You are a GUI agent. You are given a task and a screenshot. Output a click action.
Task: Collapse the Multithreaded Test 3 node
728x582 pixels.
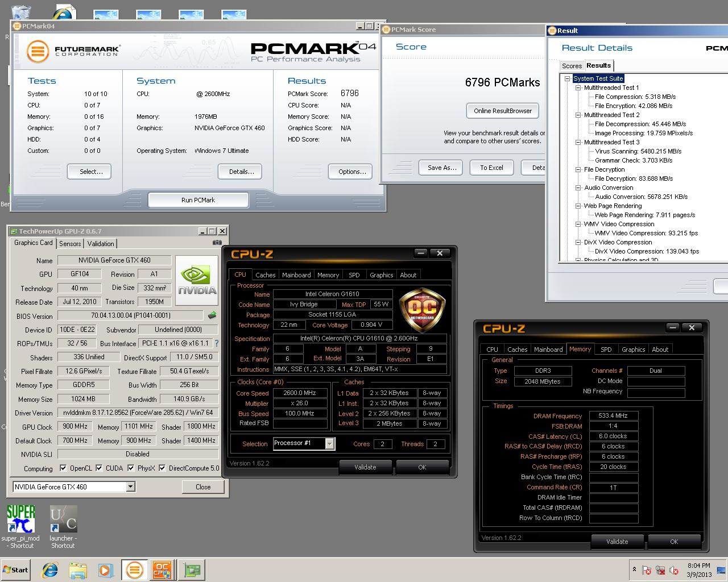[578, 142]
